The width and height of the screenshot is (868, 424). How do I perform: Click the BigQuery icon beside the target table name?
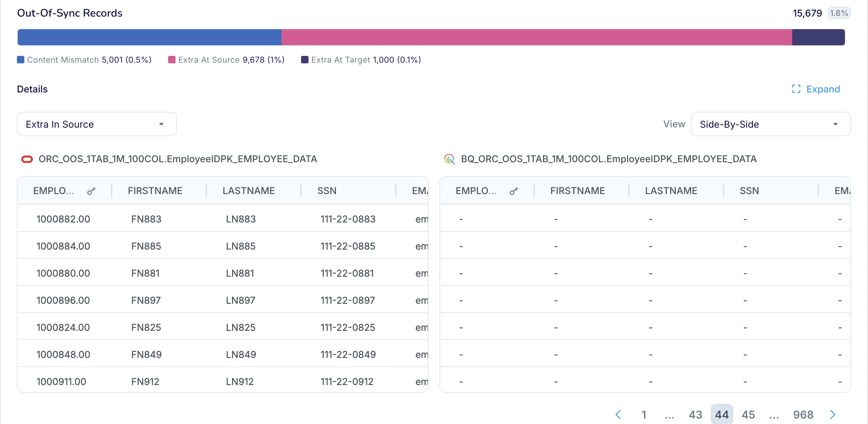coord(449,159)
